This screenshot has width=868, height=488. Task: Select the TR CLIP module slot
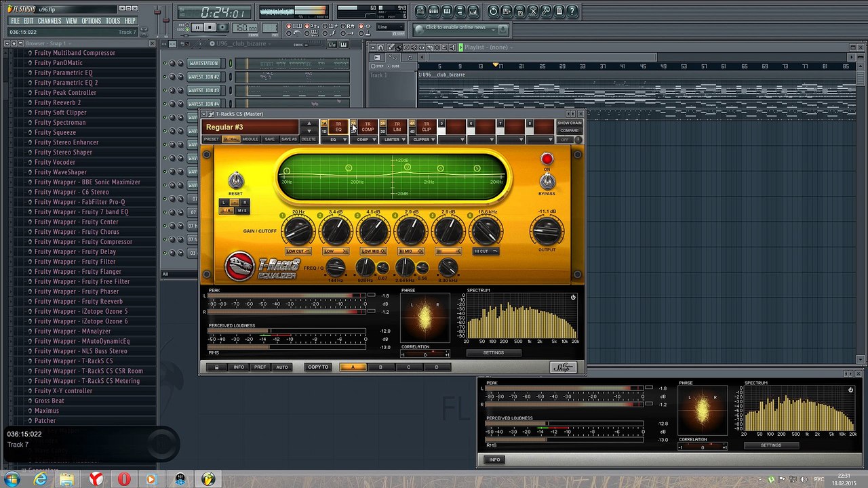pos(426,127)
